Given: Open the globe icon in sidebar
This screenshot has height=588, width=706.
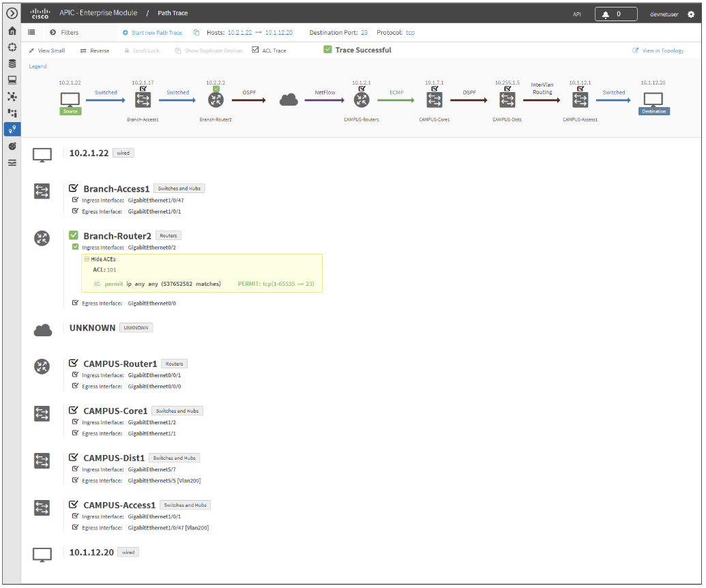Looking at the screenshot, I should point(12,146).
